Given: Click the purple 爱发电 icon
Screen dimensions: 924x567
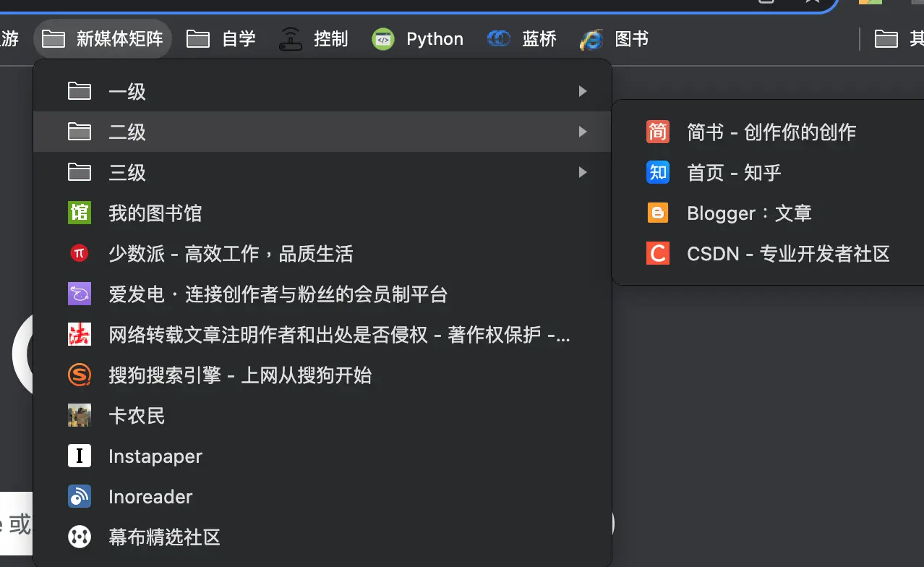Looking at the screenshot, I should coord(80,294).
